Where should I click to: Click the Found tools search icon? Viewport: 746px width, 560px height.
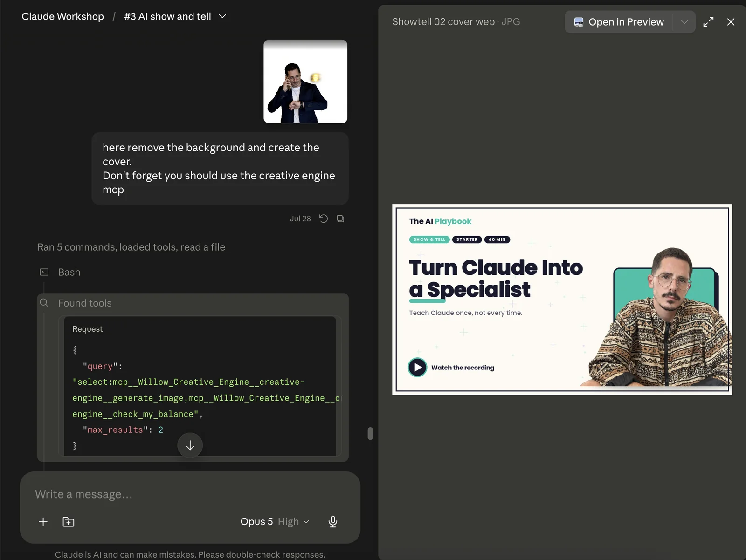pyautogui.click(x=44, y=303)
